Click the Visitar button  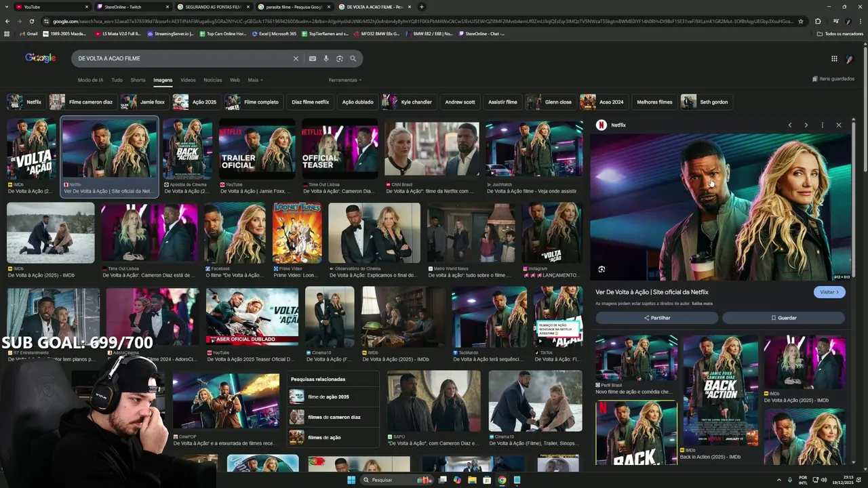(829, 292)
